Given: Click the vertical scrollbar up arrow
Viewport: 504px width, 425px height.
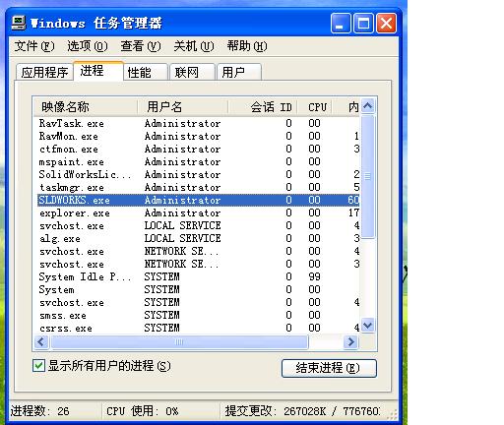Looking at the screenshot, I should click(x=368, y=106).
